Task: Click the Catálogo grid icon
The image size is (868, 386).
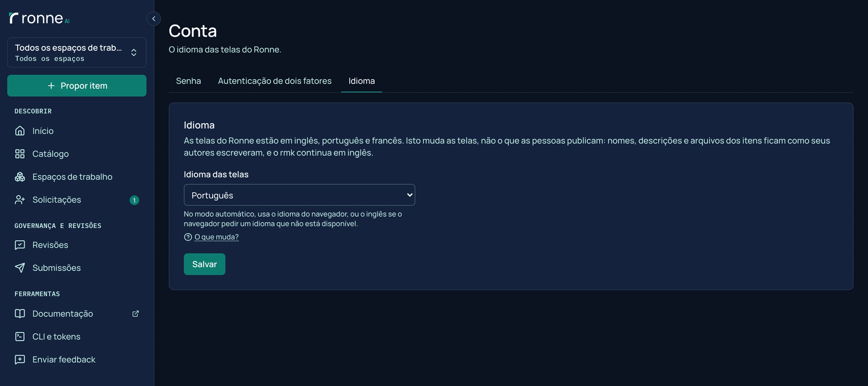Action: (20, 154)
